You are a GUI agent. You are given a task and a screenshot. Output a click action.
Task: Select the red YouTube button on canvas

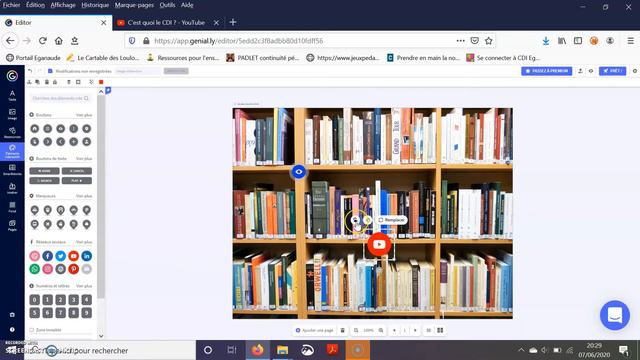point(379,244)
